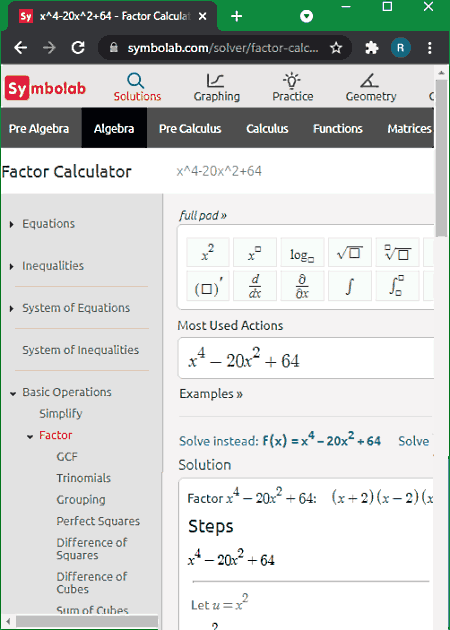Image resolution: width=450 pixels, height=630 pixels.
Task: Expand the Equations category
Action: (x=12, y=224)
